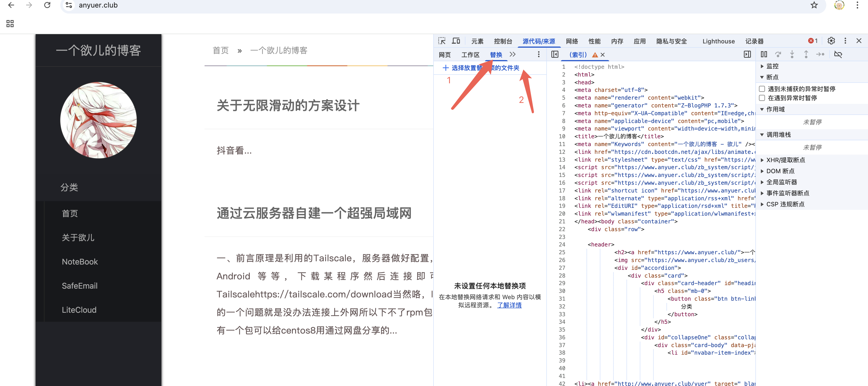
Task: Expand the 监控 watch section
Action: [772, 66]
